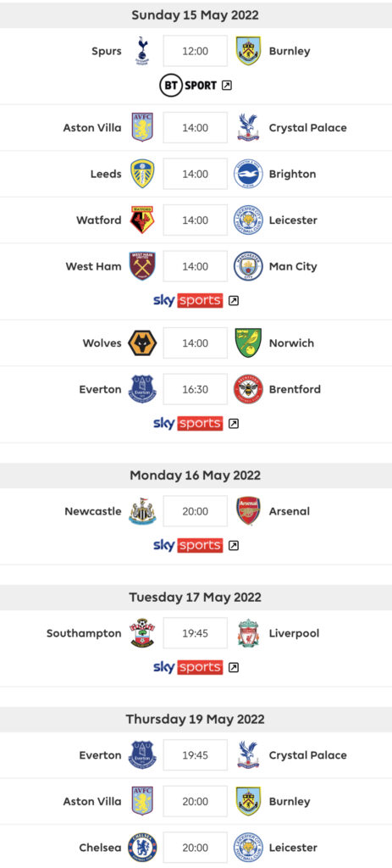Click the Leeds team name
The image size is (392, 868).
106,174
